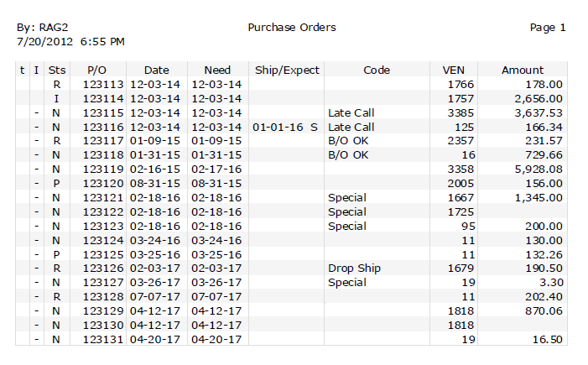Click the Amount column header

(522, 70)
